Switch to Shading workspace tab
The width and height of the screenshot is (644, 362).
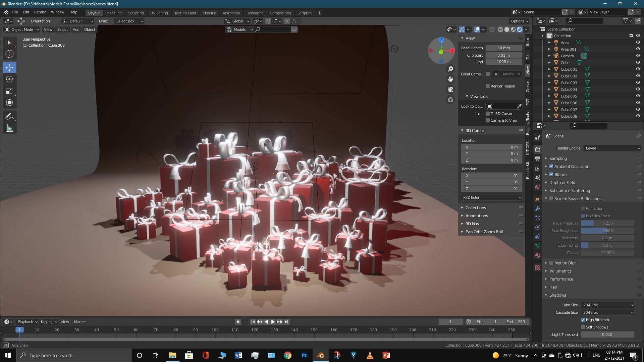(x=209, y=13)
